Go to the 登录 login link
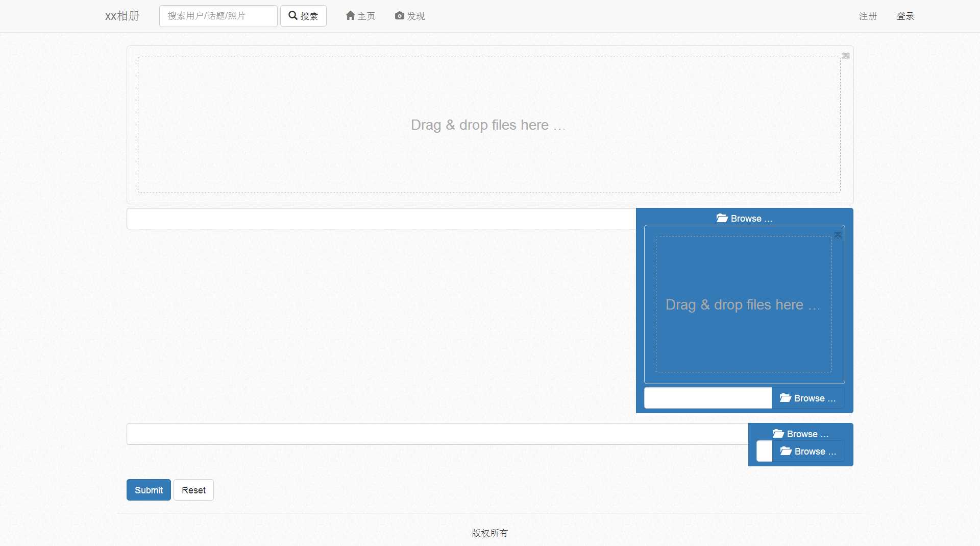980x546 pixels. click(x=905, y=16)
